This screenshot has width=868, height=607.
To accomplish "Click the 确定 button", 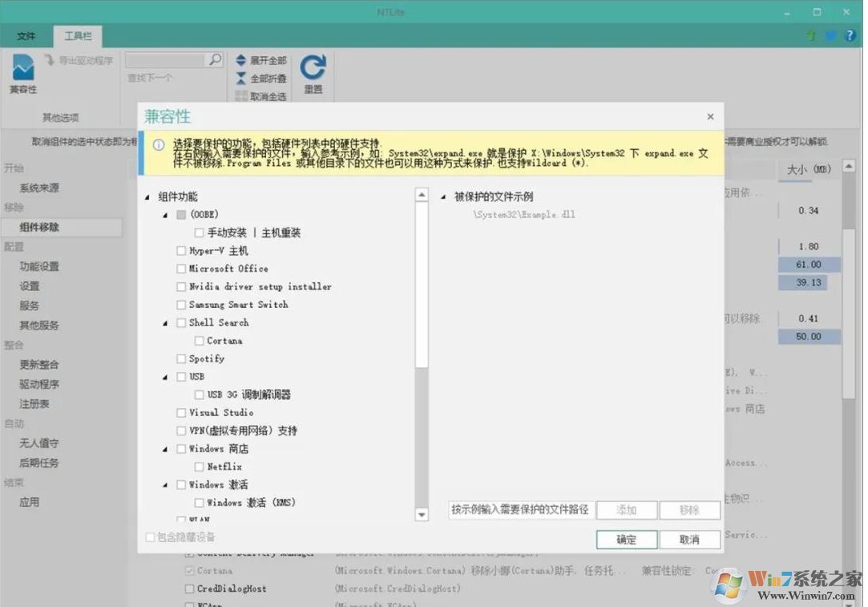I will pos(627,540).
